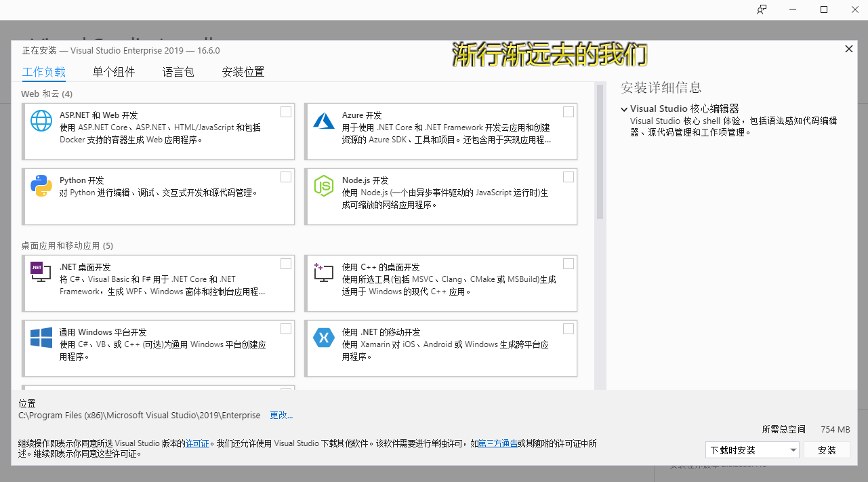This screenshot has width=868, height=482.
Task: Close the installer dialog with X
Action: pos(848,49)
